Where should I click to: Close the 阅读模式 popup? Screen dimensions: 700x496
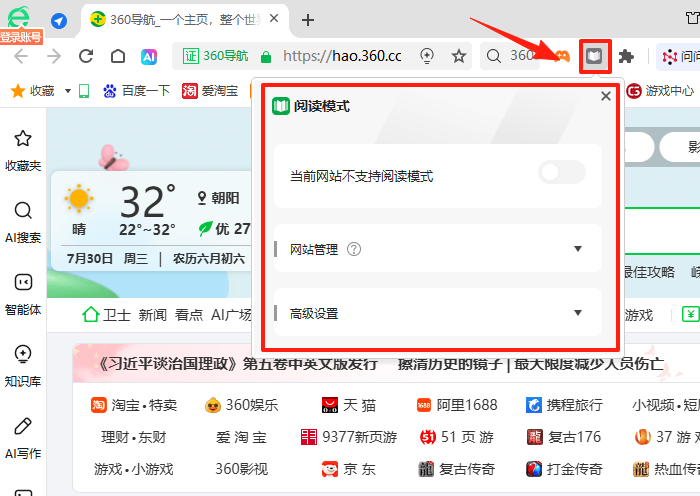click(606, 96)
